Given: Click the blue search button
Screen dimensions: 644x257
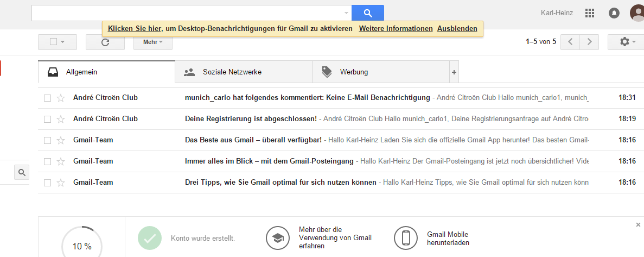Looking at the screenshot, I should [x=368, y=12].
